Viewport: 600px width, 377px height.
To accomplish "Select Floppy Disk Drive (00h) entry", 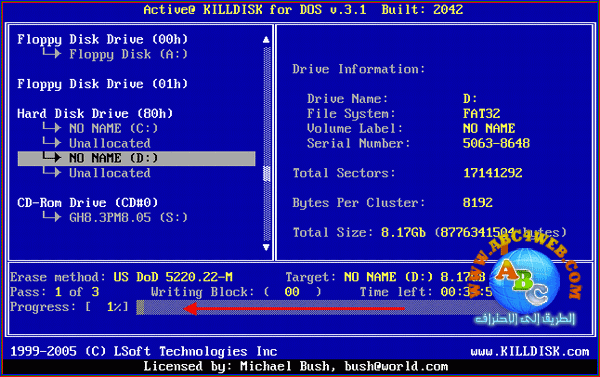I will click(103, 39).
